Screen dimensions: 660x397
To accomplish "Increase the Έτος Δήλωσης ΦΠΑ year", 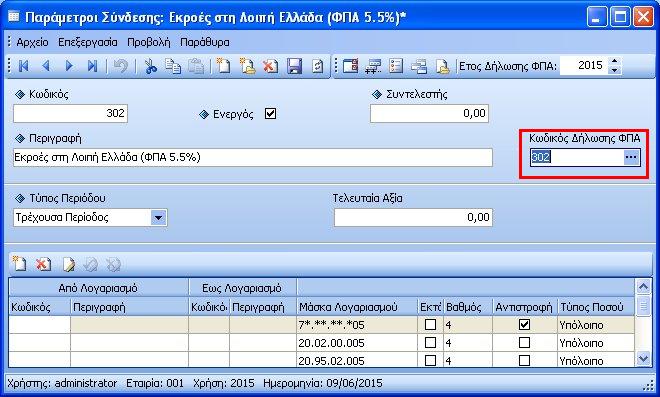I will [x=615, y=61].
